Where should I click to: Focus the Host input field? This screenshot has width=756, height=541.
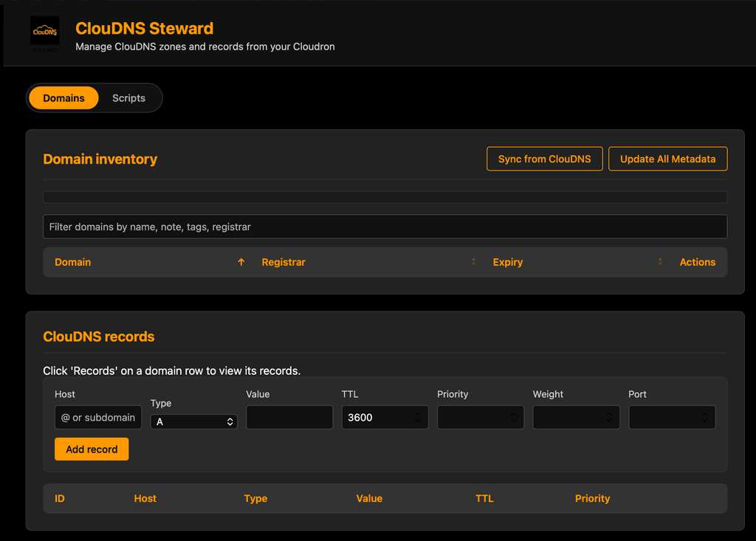coord(97,418)
